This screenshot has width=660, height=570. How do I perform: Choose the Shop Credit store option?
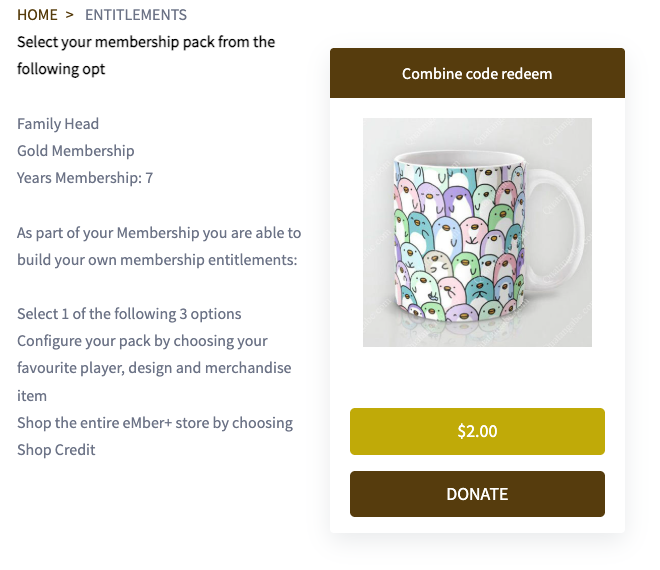(155, 423)
